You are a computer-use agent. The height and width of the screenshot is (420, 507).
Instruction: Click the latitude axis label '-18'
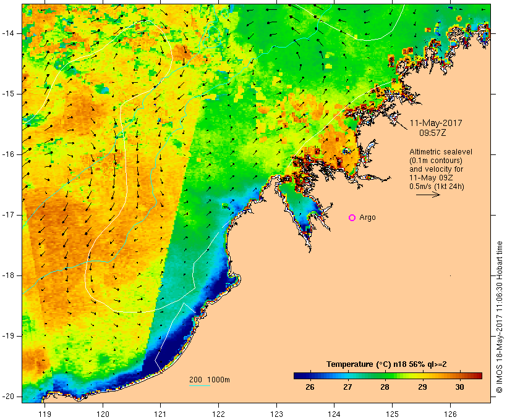click(7, 275)
